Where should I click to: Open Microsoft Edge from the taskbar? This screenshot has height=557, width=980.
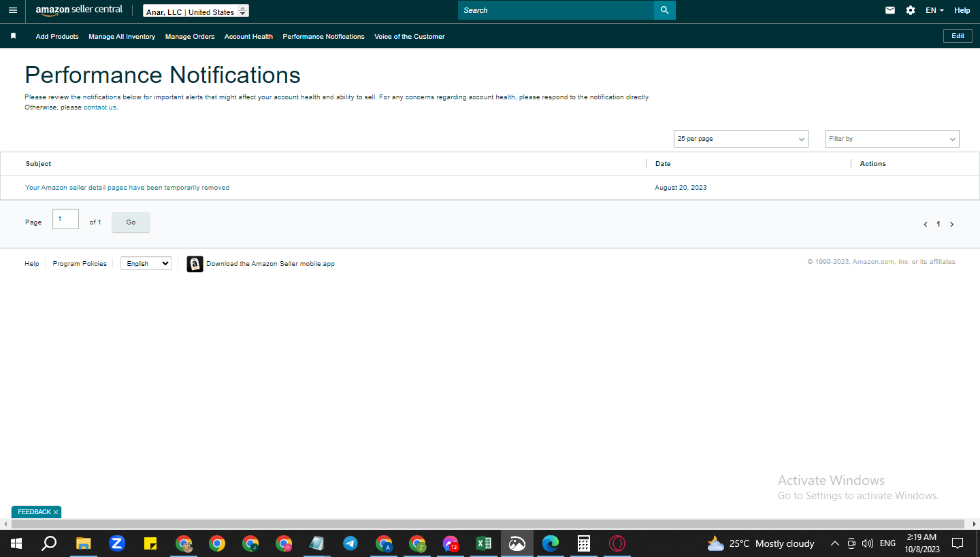[x=551, y=543]
